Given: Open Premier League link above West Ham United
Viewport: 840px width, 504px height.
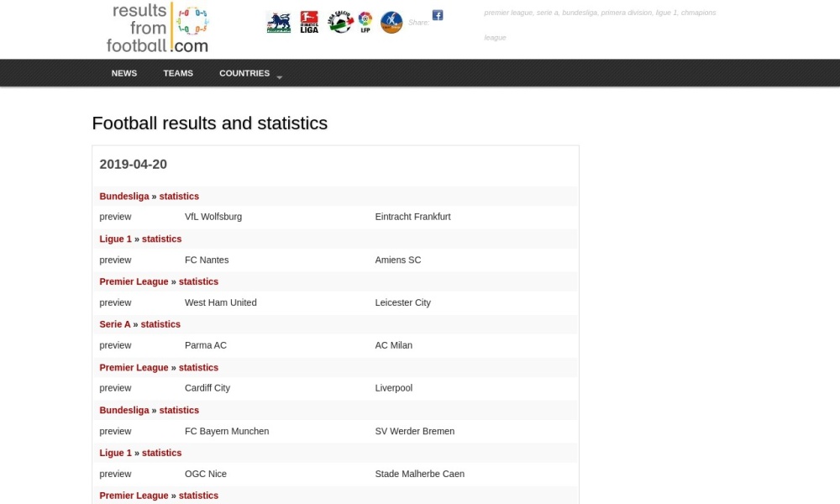Looking at the screenshot, I should pyautogui.click(x=134, y=281).
